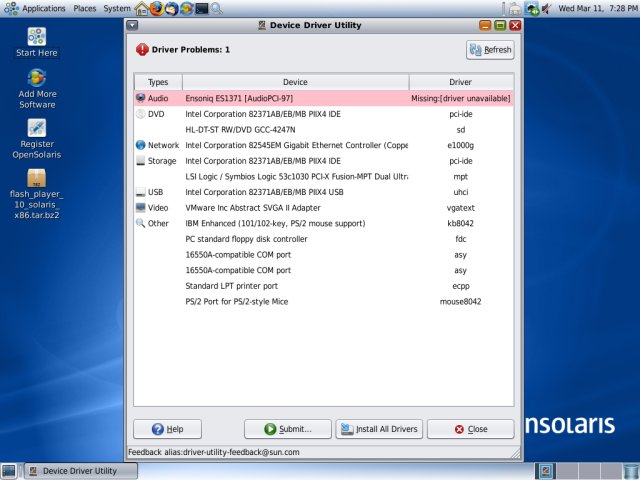The image size is (640, 480).
Task: Sort by the Device column header
Action: coord(295,82)
